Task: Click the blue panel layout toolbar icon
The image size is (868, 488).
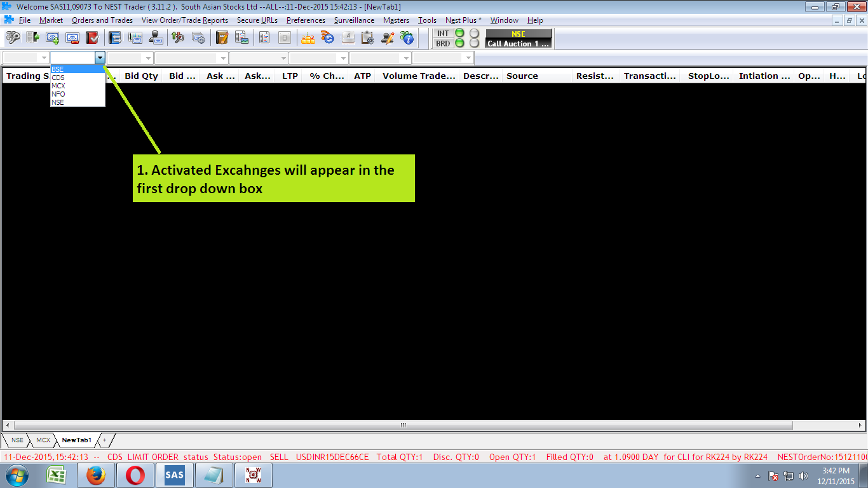Action: (x=115, y=38)
